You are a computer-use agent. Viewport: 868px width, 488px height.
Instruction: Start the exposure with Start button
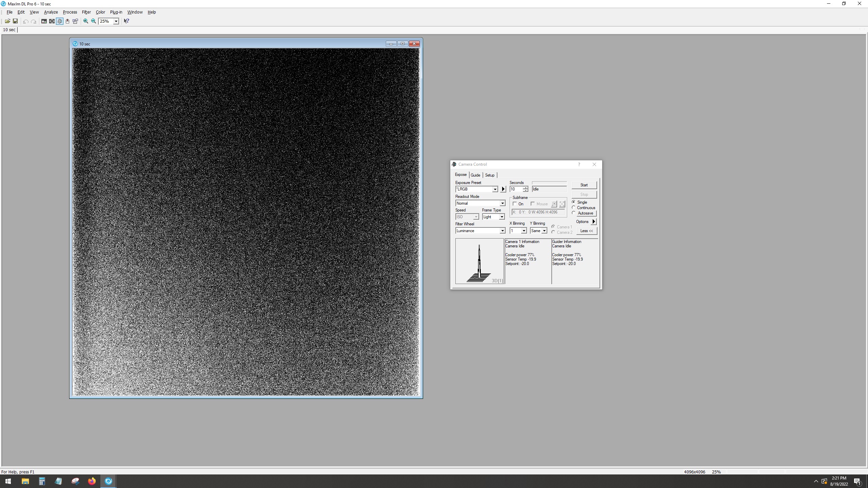point(584,185)
